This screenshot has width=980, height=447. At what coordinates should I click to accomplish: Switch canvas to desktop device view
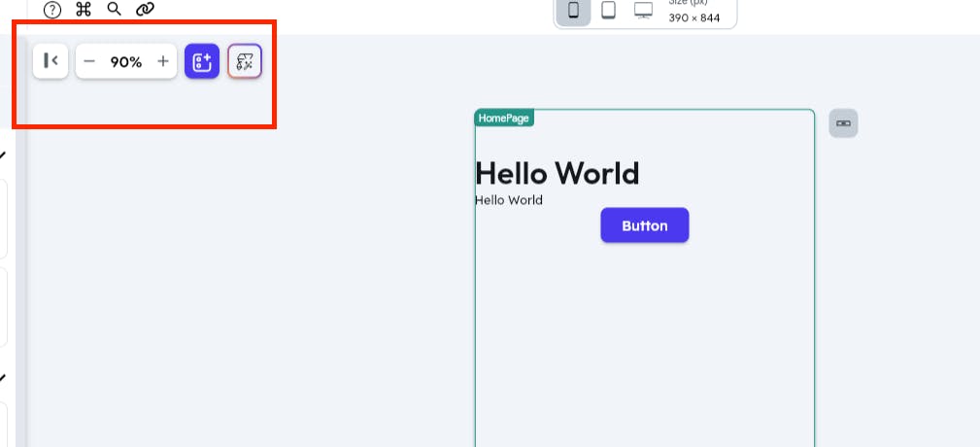[x=643, y=11]
